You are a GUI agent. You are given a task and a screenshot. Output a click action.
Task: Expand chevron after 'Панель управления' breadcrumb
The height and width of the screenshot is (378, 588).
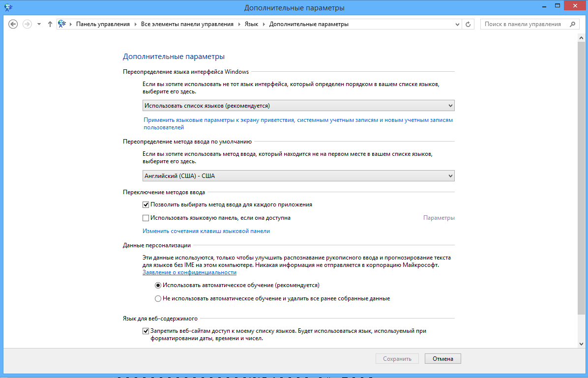pyautogui.click(x=135, y=25)
